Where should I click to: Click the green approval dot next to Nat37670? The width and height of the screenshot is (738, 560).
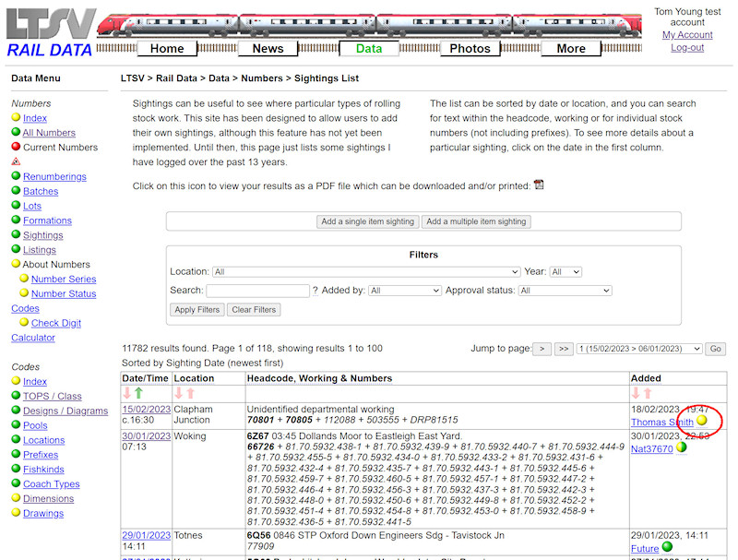tap(681, 447)
